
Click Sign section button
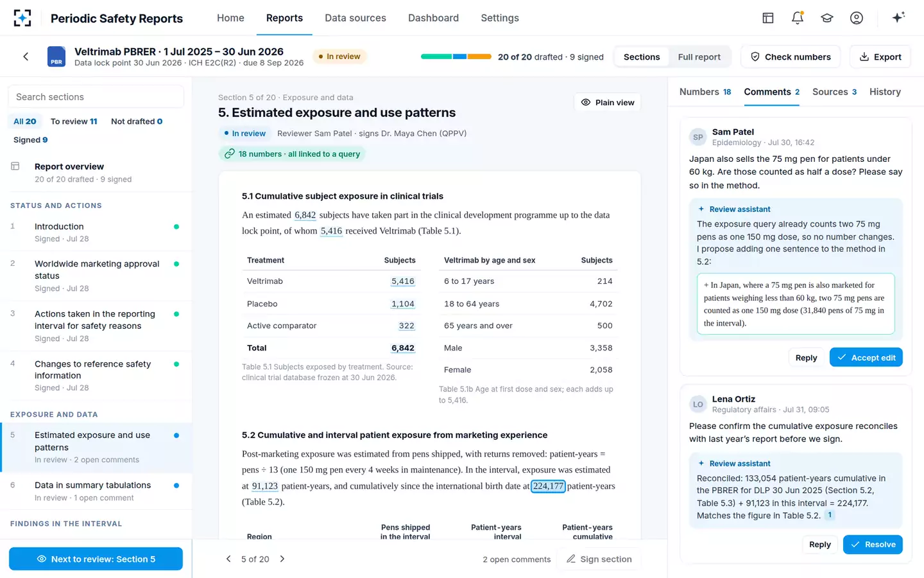(599, 559)
